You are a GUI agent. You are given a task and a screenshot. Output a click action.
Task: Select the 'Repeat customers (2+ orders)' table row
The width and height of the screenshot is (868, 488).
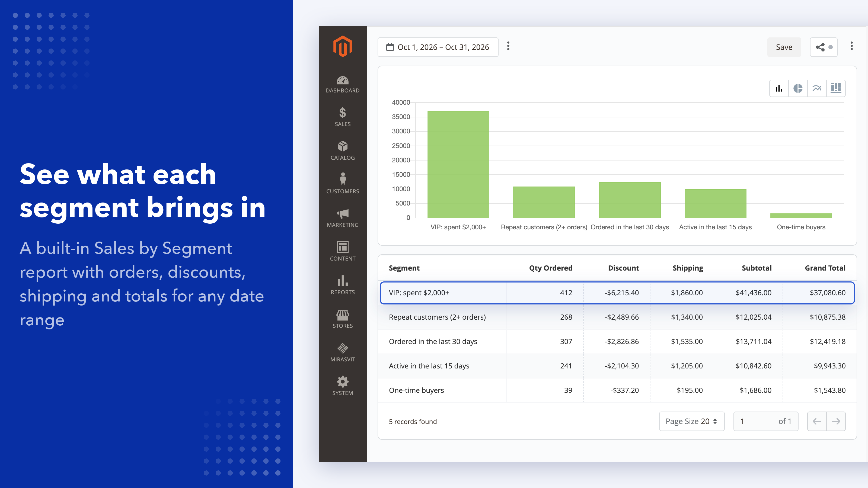(x=617, y=317)
